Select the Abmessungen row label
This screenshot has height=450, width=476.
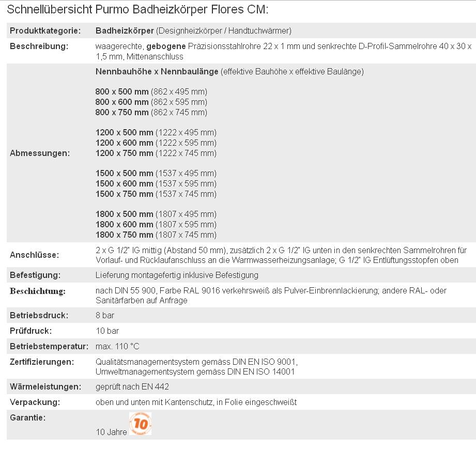pyautogui.click(x=40, y=153)
